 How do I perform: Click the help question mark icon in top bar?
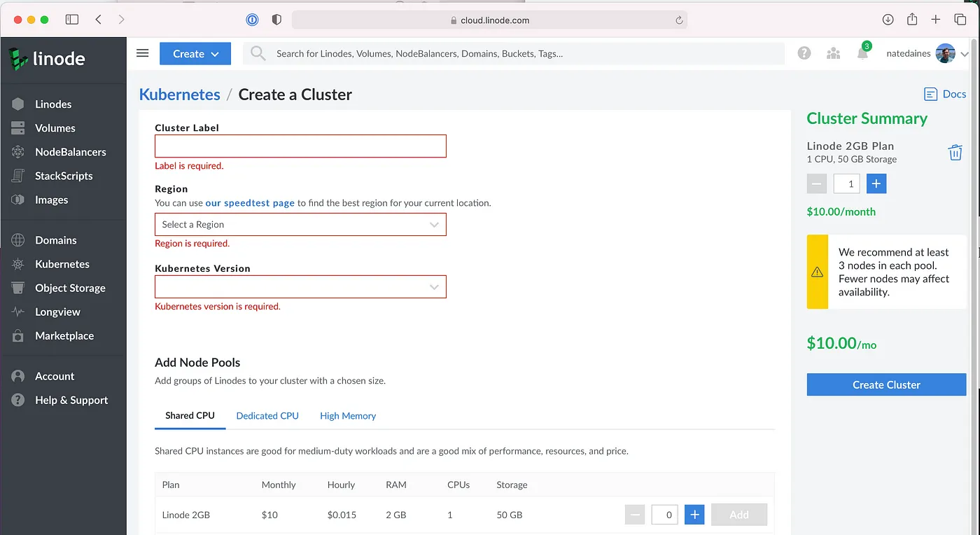[x=804, y=53]
